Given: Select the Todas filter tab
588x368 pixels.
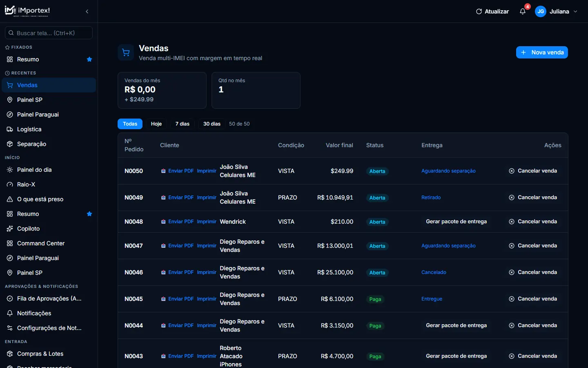Looking at the screenshot, I should click(x=130, y=124).
